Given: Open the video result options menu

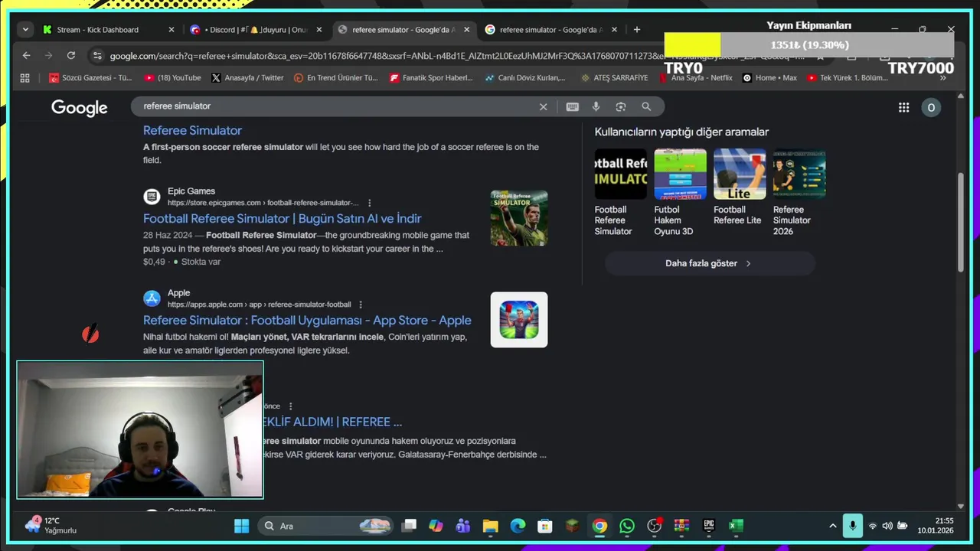Looking at the screenshot, I should pos(290,406).
